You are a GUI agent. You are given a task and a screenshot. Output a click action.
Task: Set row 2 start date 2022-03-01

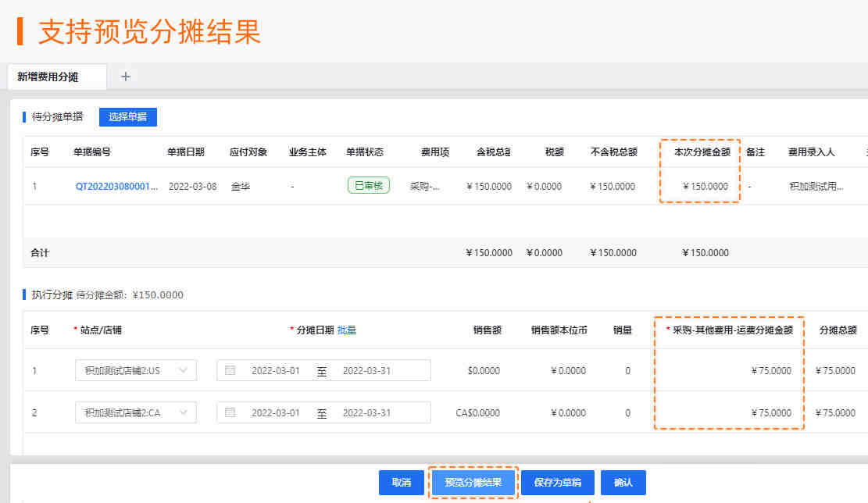(x=276, y=413)
